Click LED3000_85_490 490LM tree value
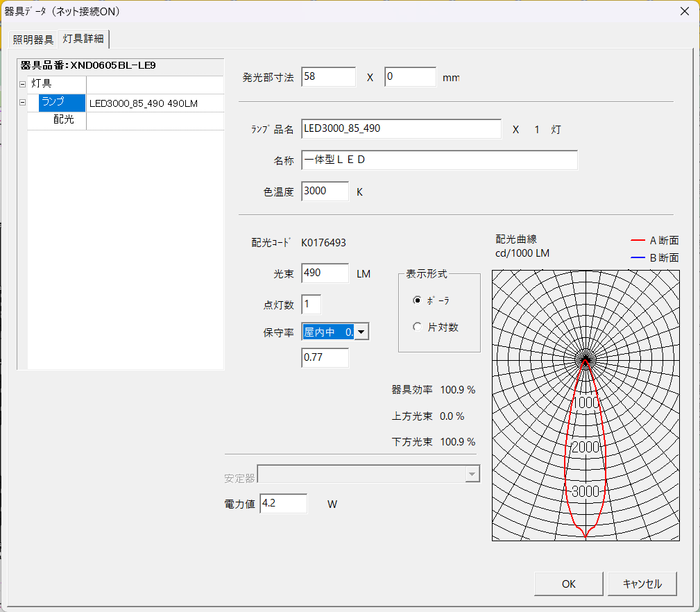 pyautogui.click(x=144, y=103)
